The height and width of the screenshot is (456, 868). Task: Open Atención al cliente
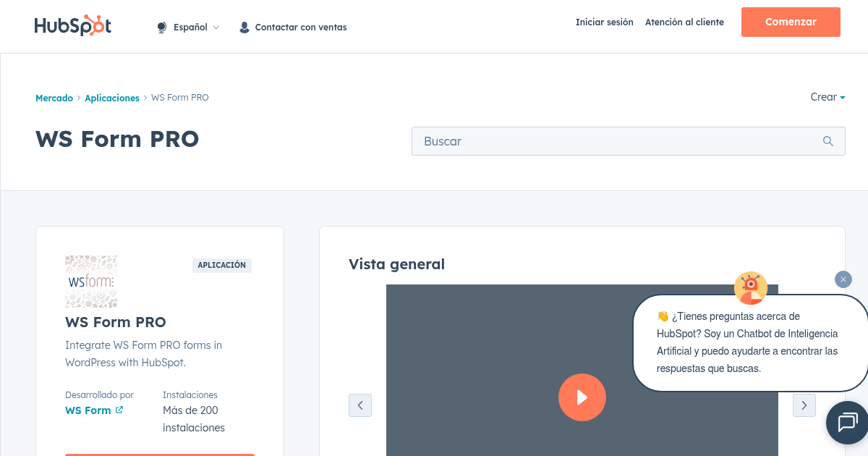click(x=684, y=22)
